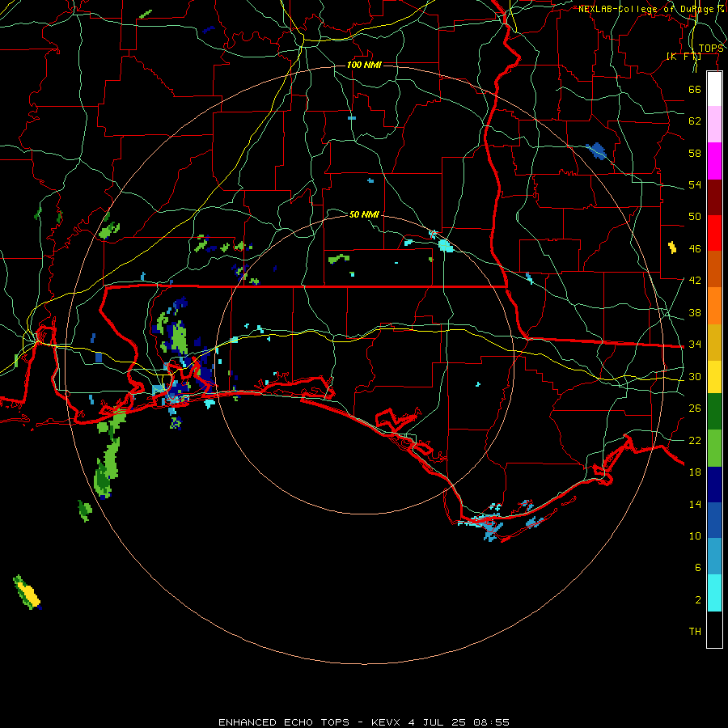Click the 66 value on the legend

tap(695, 89)
